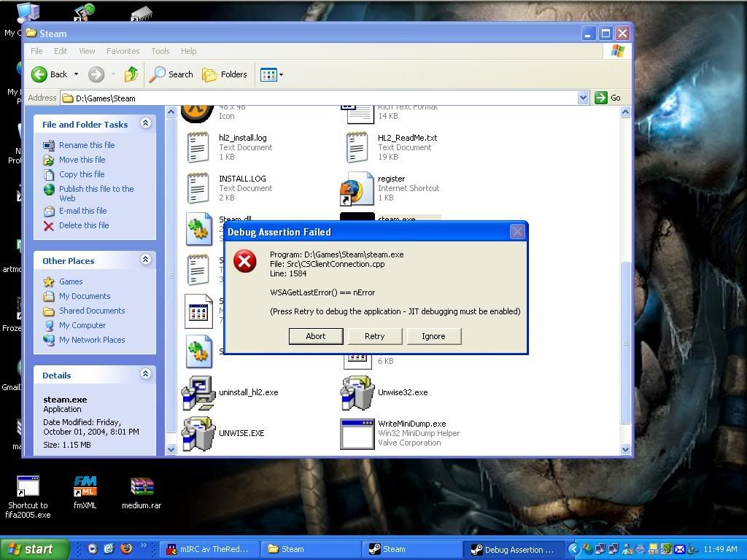747x560 pixels.
Task: Collapse the Details panel
Action: (x=146, y=374)
